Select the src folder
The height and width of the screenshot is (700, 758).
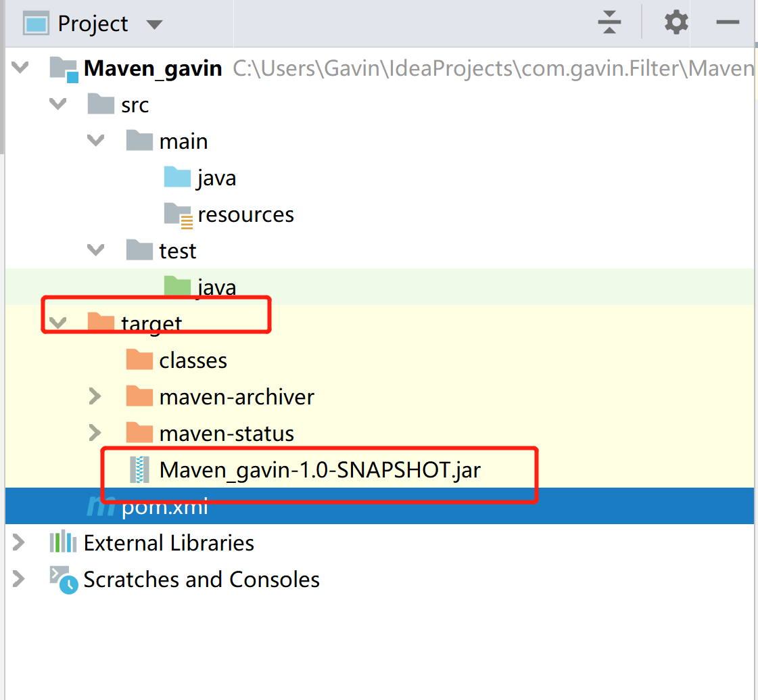point(135,106)
